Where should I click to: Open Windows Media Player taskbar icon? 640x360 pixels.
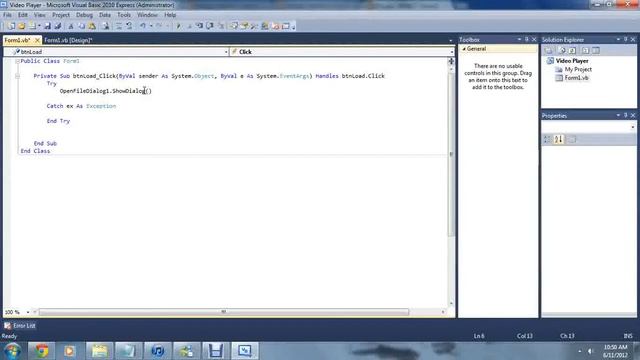coord(70,351)
